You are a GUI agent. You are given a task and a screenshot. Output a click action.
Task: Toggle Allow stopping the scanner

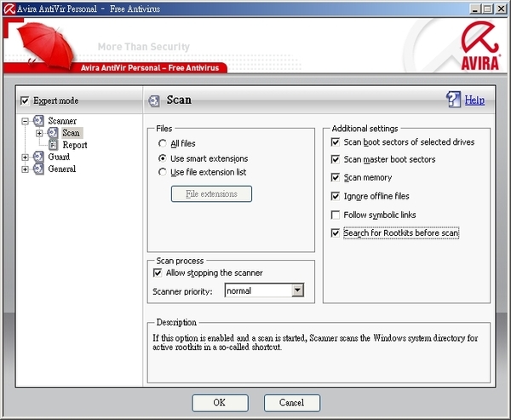coord(158,273)
